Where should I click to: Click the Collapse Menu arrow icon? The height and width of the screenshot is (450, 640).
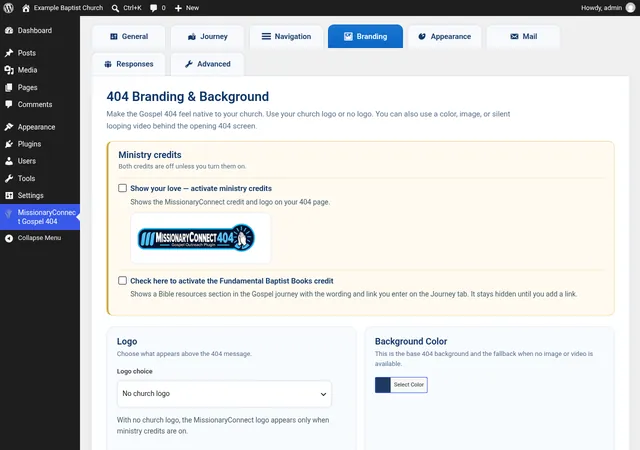point(9,238)
